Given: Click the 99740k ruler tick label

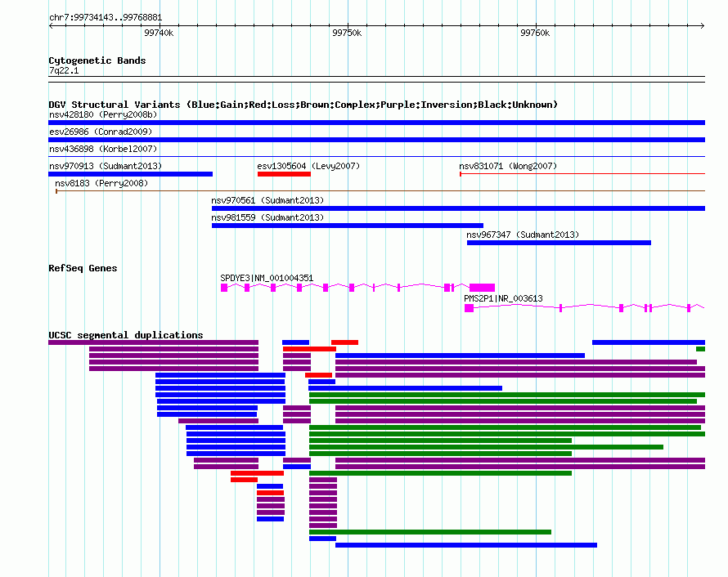Looking at the screenshot, I should coord(159,33).
